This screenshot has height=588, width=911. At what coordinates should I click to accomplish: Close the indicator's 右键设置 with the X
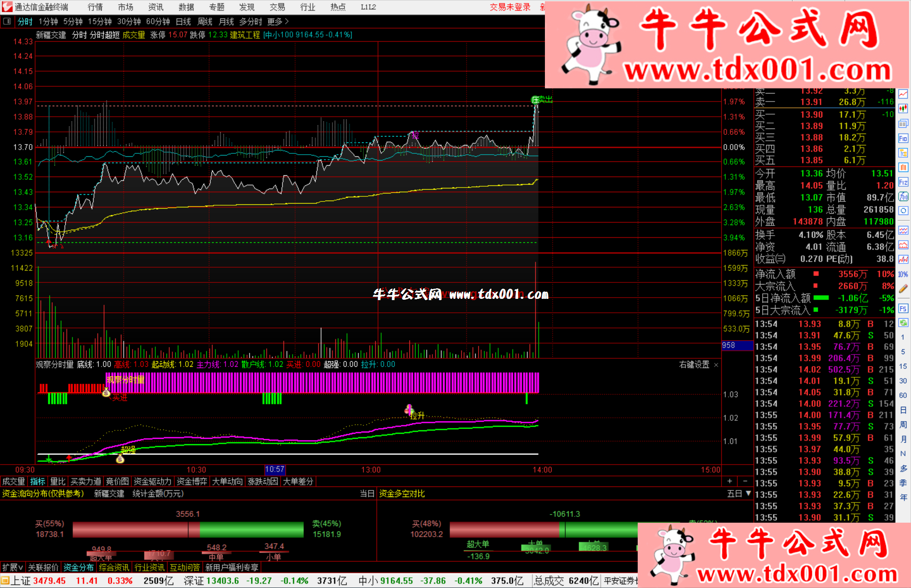pyautogui.click(x=716, y=365)
